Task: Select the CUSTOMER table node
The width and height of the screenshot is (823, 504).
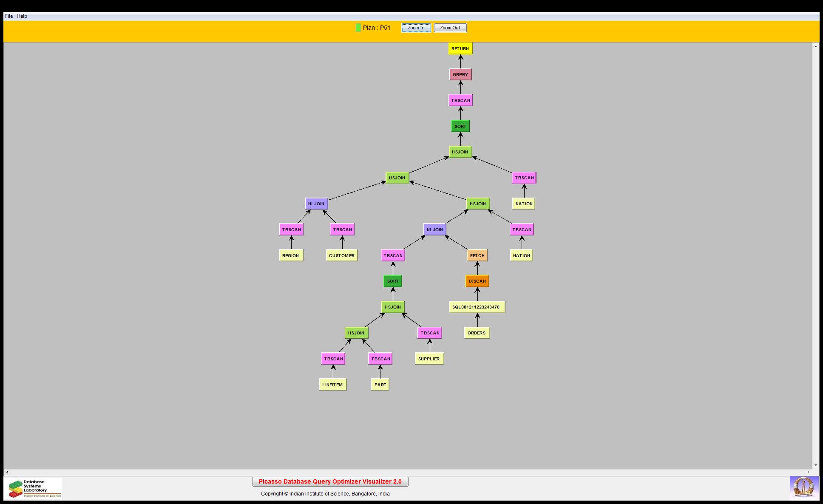Action: point(341,256)
